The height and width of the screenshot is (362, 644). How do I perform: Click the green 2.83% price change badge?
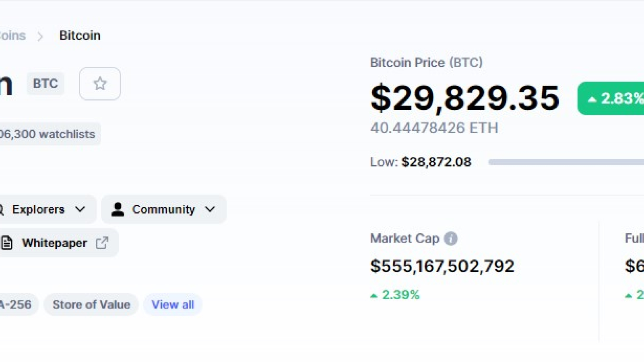[x=611, y=99]
